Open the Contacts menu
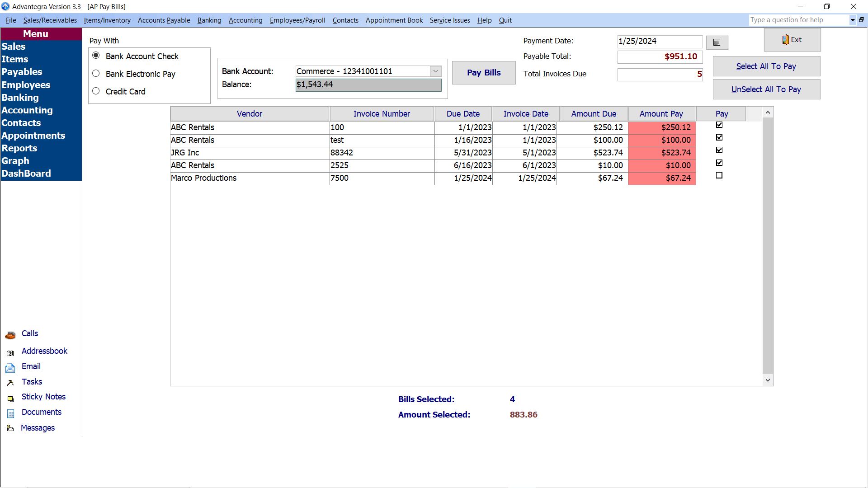The height and width of the screenshot is (488, 868). click(x=345, y=20)
